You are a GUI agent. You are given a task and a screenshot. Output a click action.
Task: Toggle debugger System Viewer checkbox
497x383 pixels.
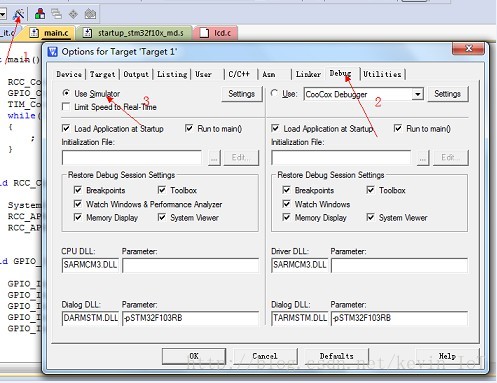click(x=370, y=217)
